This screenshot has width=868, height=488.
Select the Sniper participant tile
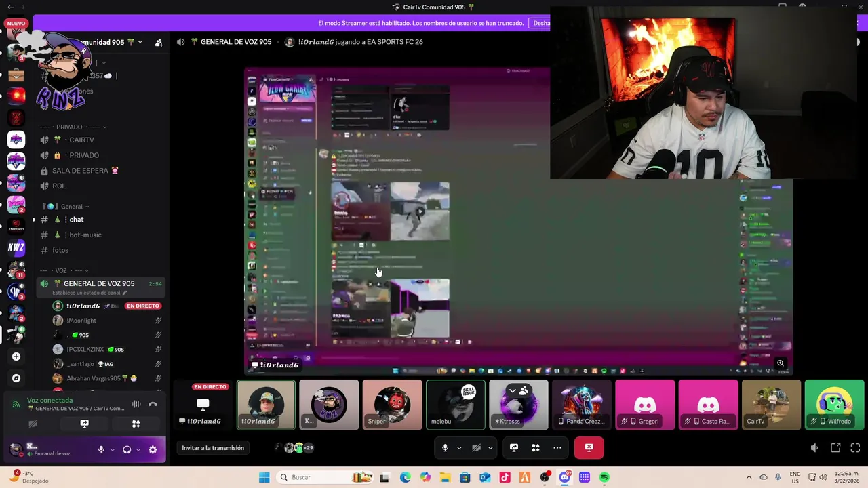[x=392, y=405]
